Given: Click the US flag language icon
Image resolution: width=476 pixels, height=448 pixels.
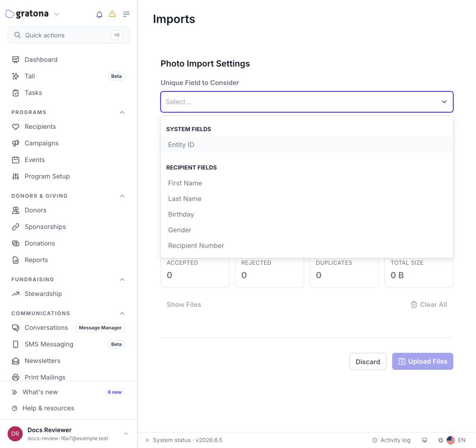Looking at the screenshot, I should 450,440.
